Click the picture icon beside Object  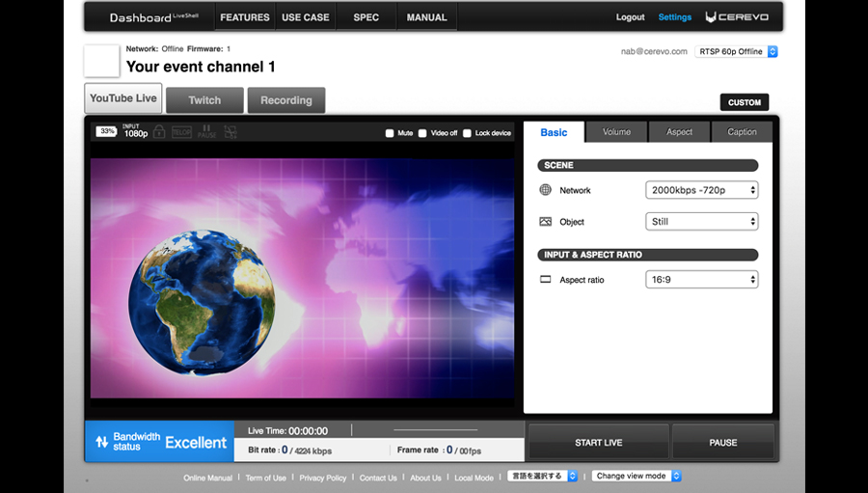546,222
